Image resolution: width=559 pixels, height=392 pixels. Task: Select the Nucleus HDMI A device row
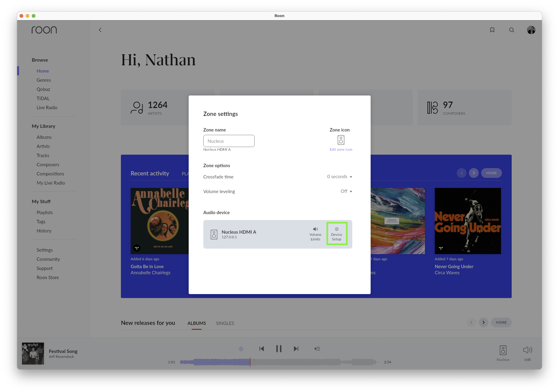(x=278, y=234)
